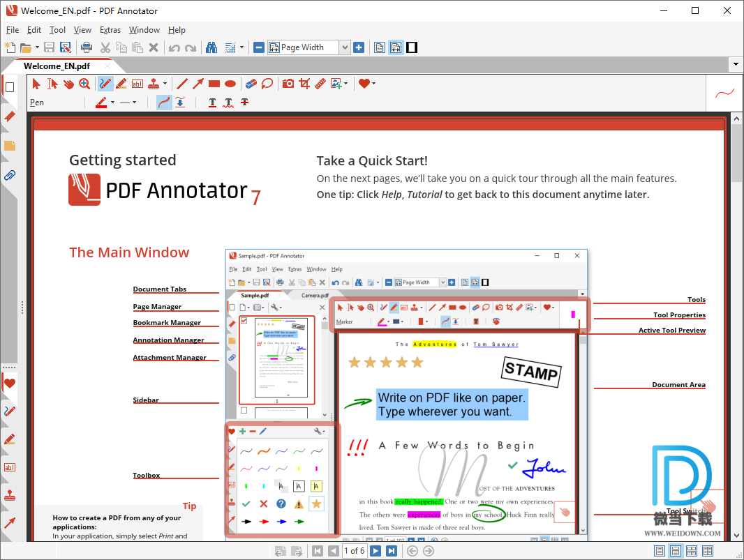The height and width of the screenshot is (560, 744).
Task: Select the Ellipse shape tool
Action: tap(230, 84)
